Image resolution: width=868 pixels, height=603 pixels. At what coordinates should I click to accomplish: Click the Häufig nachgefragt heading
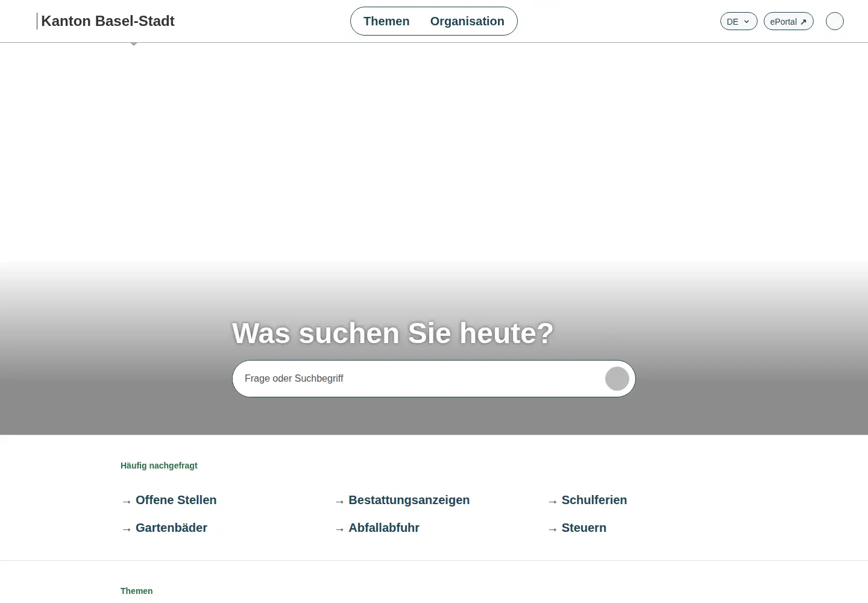(x=159, y=466)
